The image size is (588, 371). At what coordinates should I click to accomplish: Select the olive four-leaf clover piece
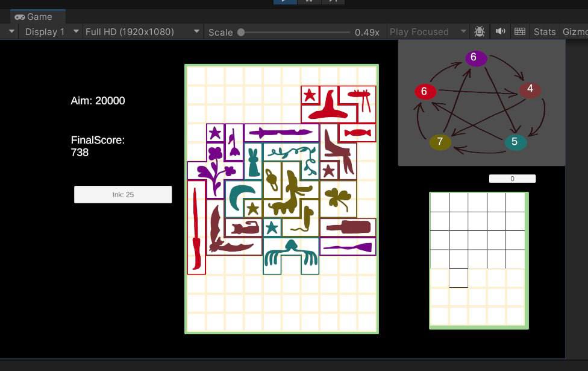pyautogui.click(x=338, y=198)
